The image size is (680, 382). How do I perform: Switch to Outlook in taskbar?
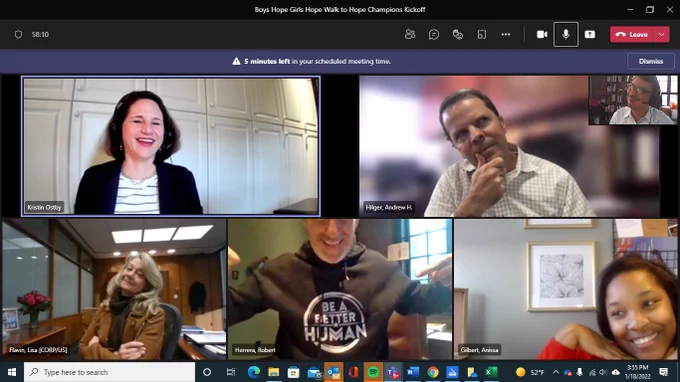tap(333, 372)
